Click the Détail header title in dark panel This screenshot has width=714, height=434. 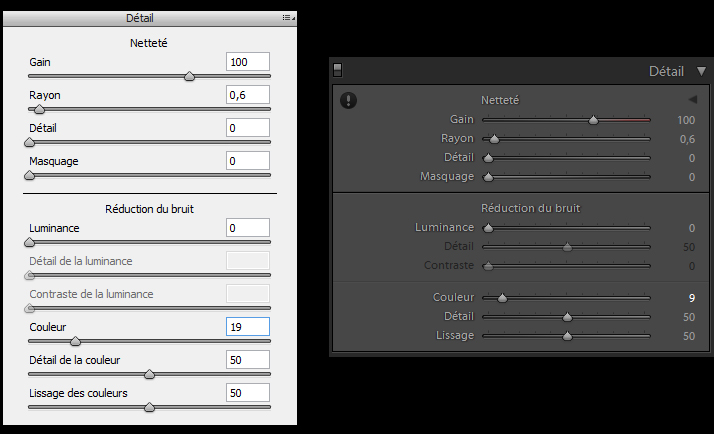(x=666, y=71)
